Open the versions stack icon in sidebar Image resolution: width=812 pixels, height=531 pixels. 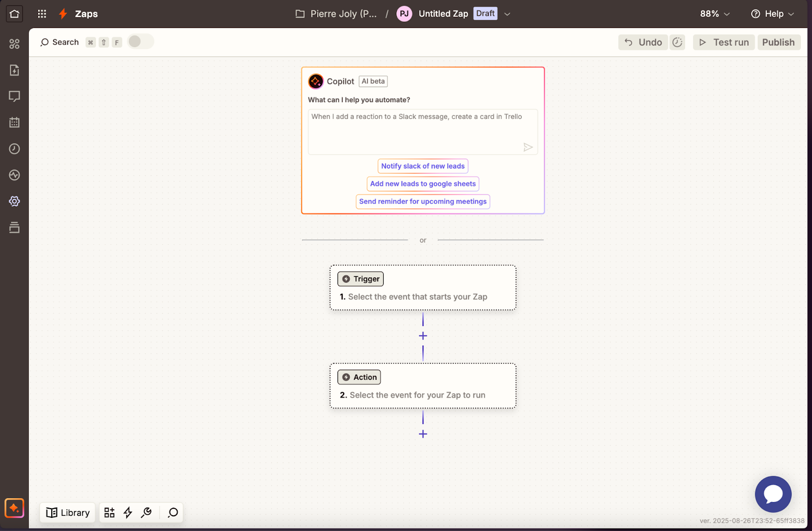point(14,227)
